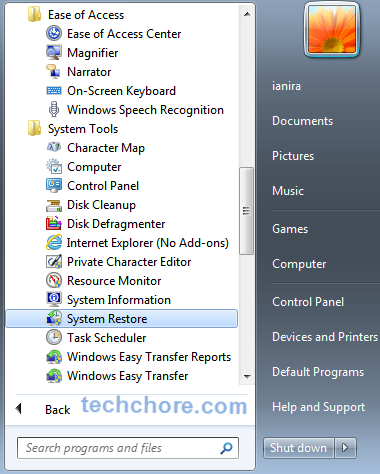The image size is (380, 474).
Task: Click the search magnifying glass icon
Action: [x=227, y=448]
